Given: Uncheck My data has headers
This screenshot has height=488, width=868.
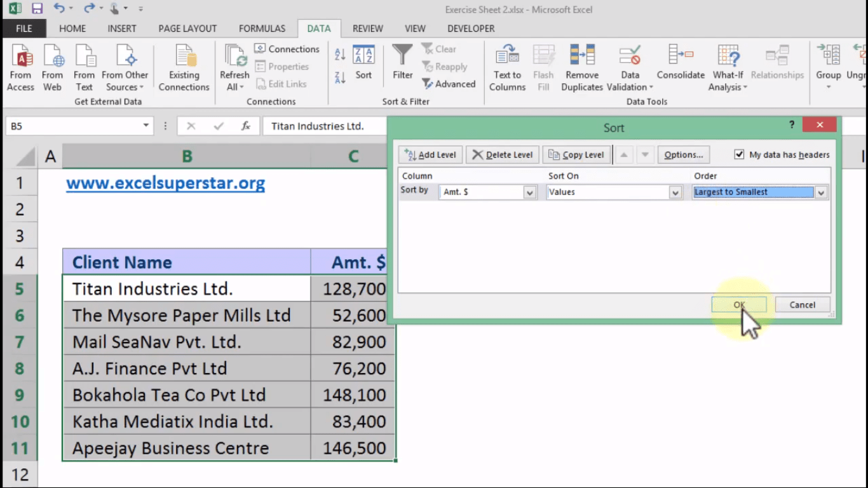Looking at the screenshot, I should pyautogui.click(x=739, y=154).
